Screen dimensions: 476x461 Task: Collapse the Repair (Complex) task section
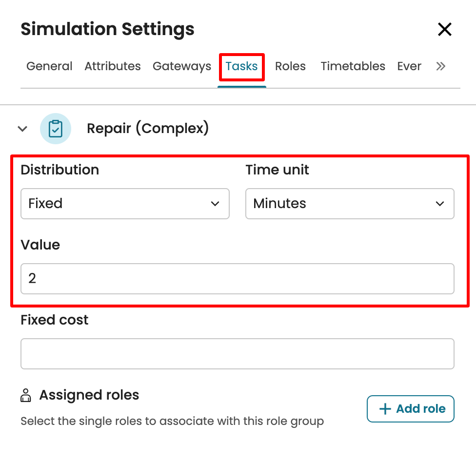(x=22, y=129)
